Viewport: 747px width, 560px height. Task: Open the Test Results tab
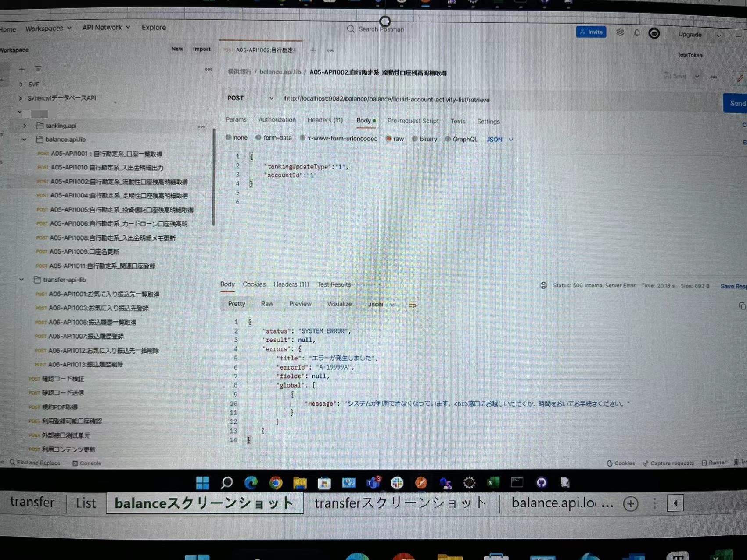(334, 284)
